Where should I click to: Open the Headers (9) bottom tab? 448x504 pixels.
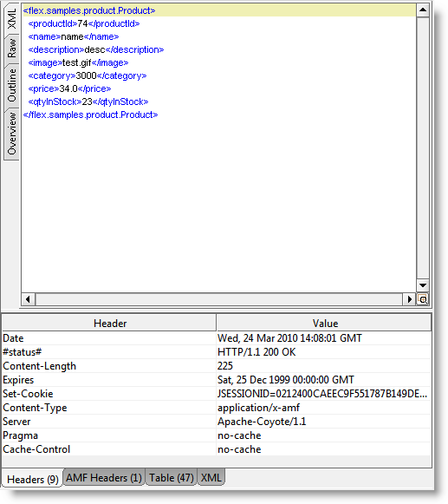point(32,479)
